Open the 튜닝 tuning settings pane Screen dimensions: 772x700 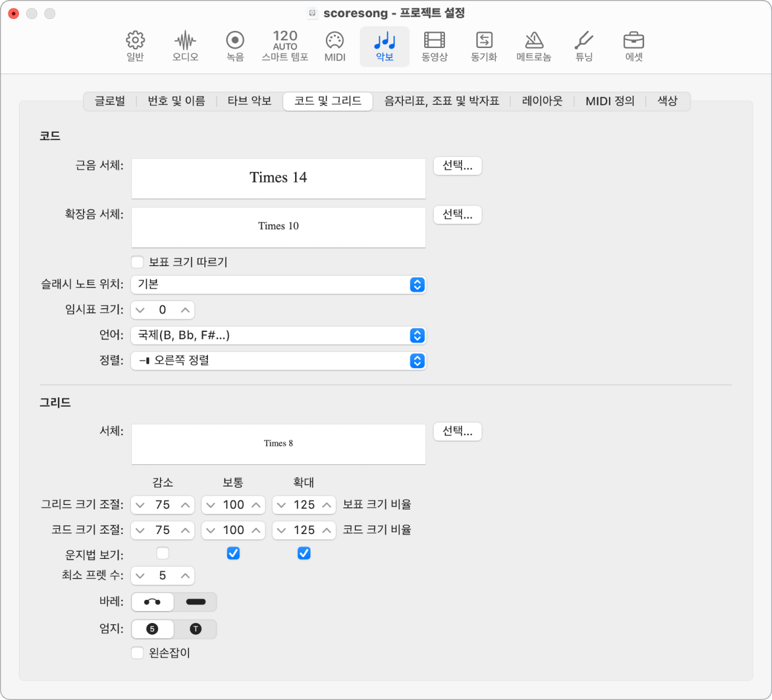[584, 46]
